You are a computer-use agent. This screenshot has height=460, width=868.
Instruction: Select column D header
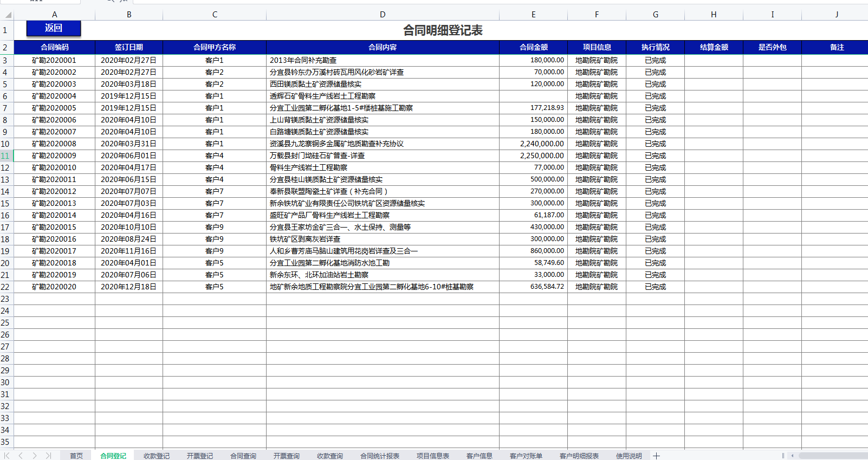click(x=383, y=15)
